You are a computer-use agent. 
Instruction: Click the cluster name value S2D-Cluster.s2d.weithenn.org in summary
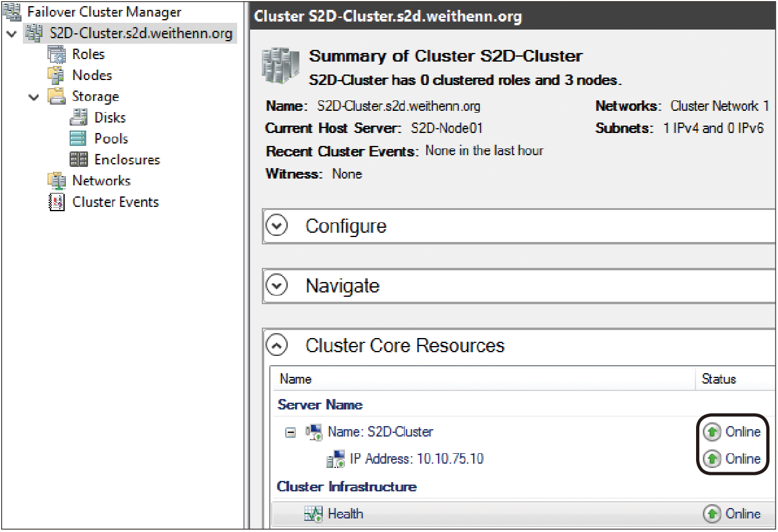[x=399, y=106]
